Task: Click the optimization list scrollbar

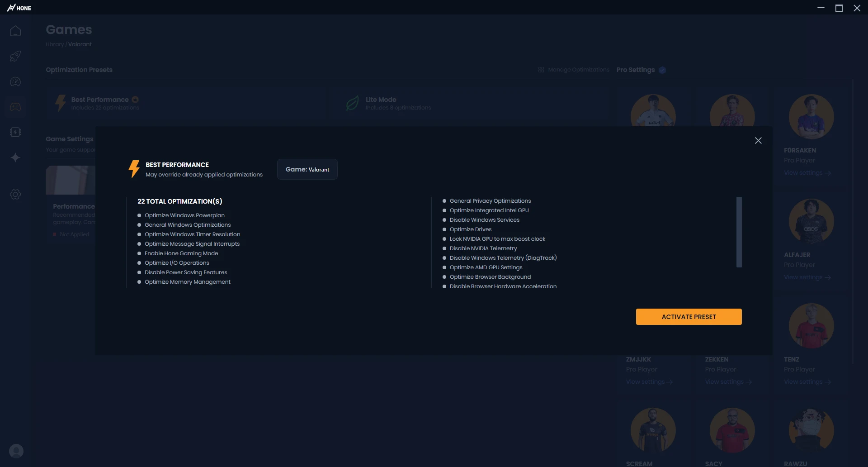Action: click(x=739, y=232)
